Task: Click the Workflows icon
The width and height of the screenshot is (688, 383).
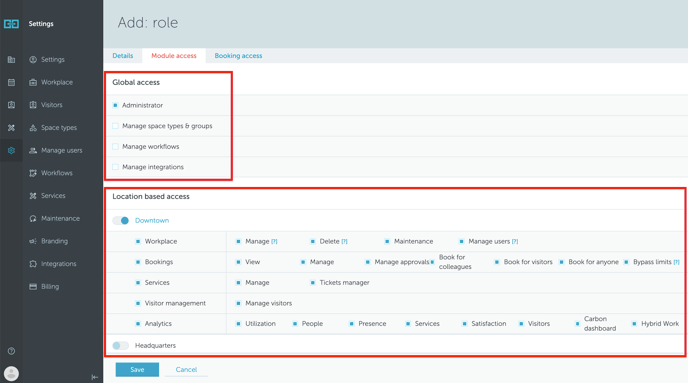Action: (33, 173)
